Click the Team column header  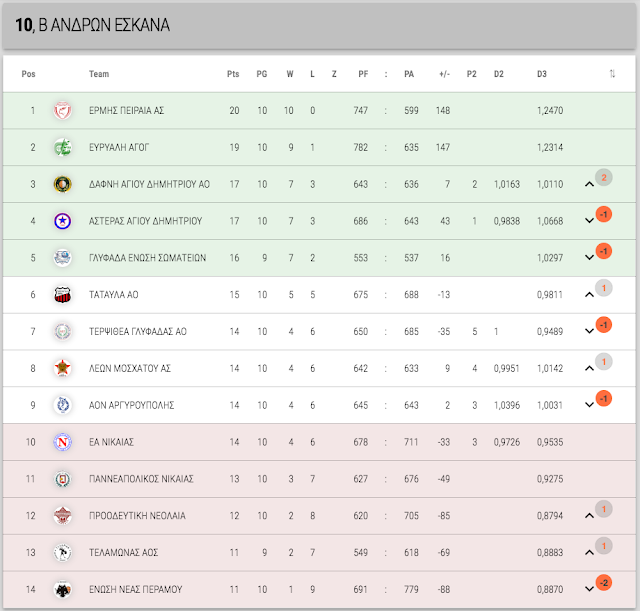[x=99, y=74]
